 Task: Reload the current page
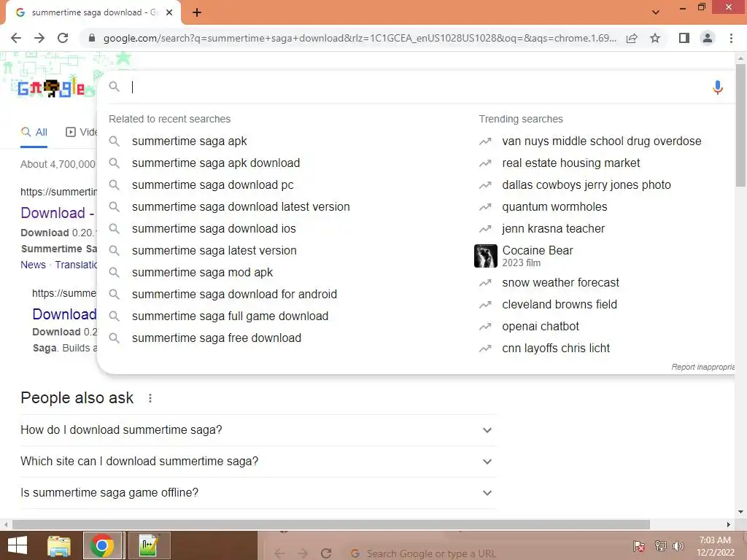63,38
